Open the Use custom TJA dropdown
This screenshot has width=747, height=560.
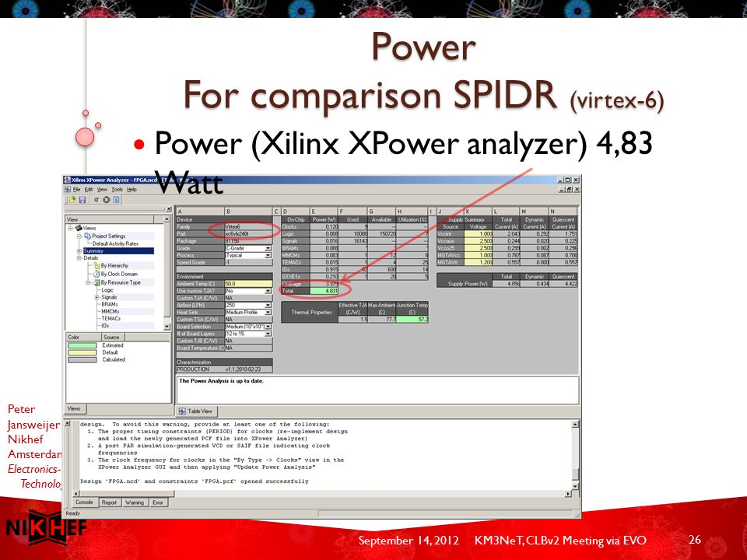click(x=268, y=291)
